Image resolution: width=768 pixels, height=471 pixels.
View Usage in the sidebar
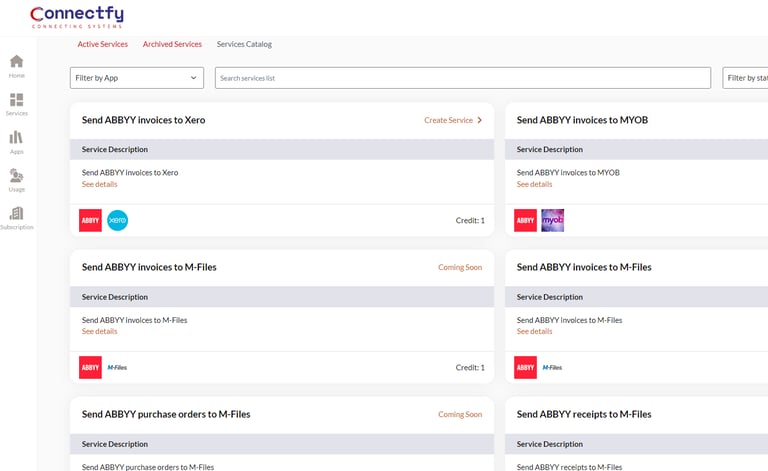(x=17, y=180)
